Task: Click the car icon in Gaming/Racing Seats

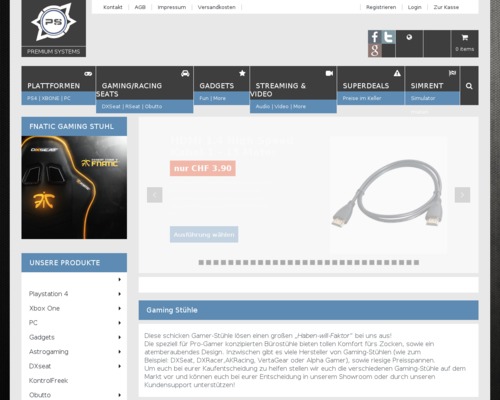Action: click(185, 73)
